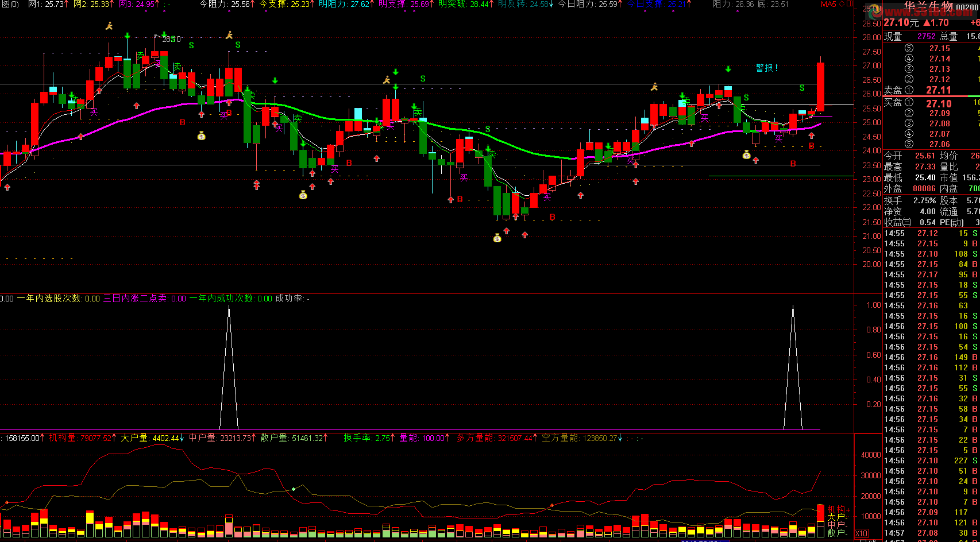Click the latest tall red candlestick
The height and width of the screenshot is (542, 980).
click(x=820, y=87)
